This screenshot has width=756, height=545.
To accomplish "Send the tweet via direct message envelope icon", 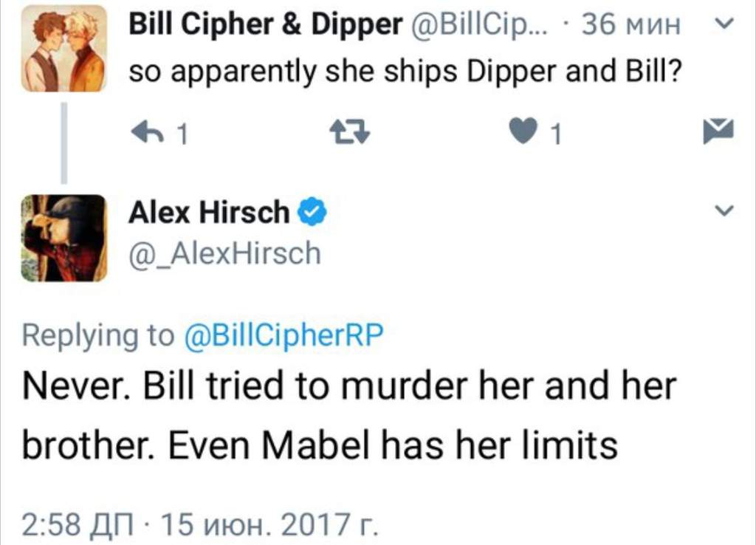I will tap(718, 131).
